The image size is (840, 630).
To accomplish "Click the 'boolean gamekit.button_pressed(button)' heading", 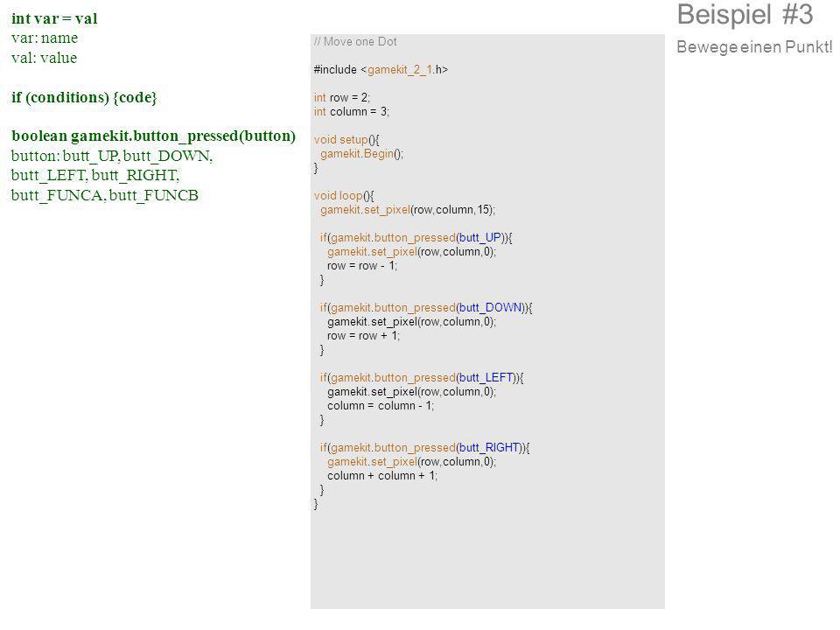I will (154, 136).
